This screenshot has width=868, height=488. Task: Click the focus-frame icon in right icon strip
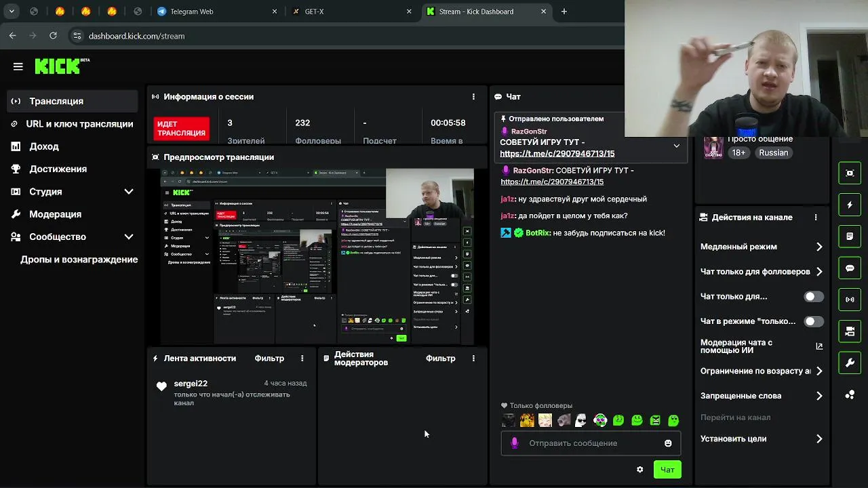[850, 174]
